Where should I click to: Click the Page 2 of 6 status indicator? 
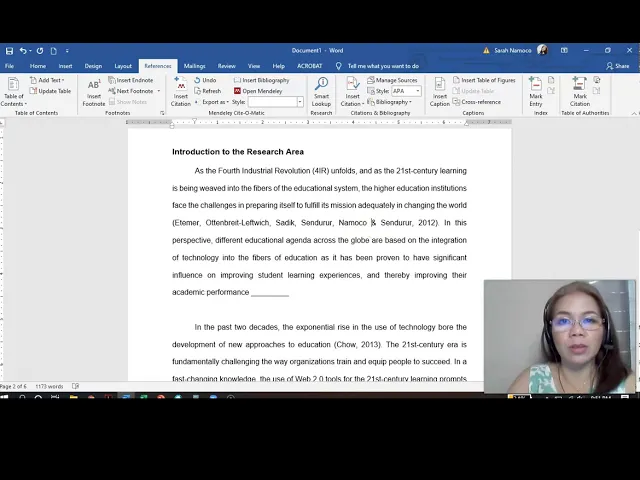coord(13,387)
